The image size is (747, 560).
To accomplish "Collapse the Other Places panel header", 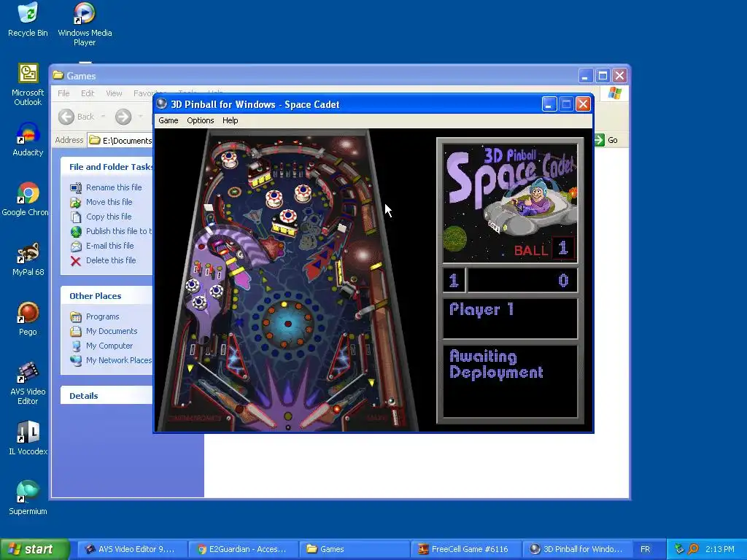I will tap(107, 296).
